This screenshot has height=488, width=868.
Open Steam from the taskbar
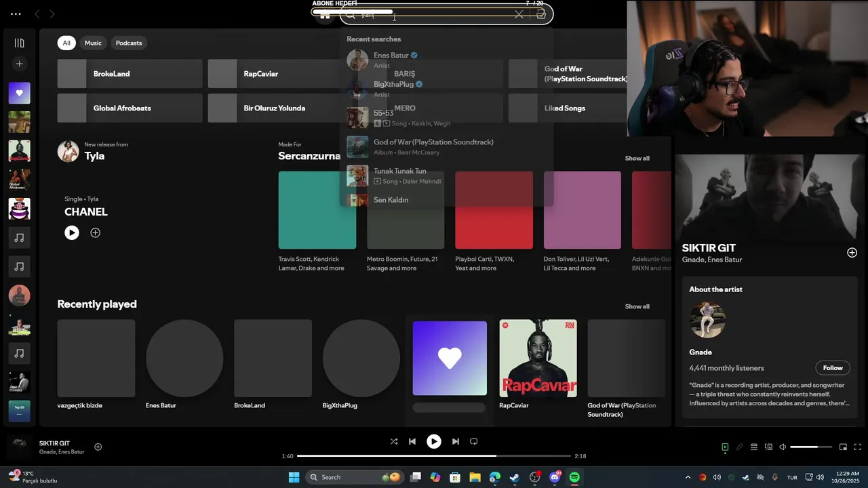[x=515, y=477]
